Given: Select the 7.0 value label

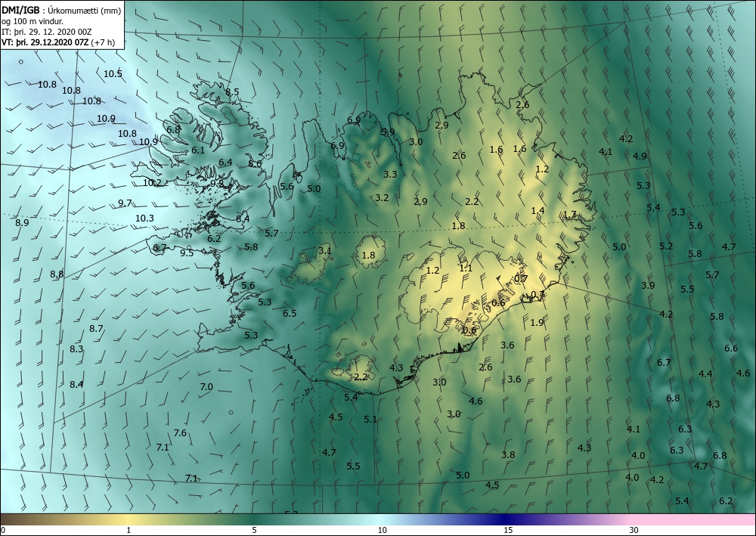Looking at the screenshot, I should tap(206, 386).
